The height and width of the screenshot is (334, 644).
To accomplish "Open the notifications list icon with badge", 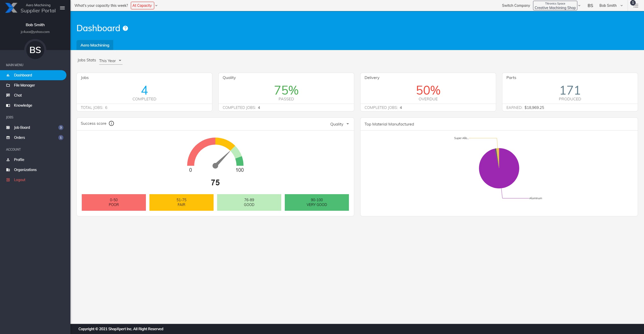I will pyautogui.click(x=635, y=5).
